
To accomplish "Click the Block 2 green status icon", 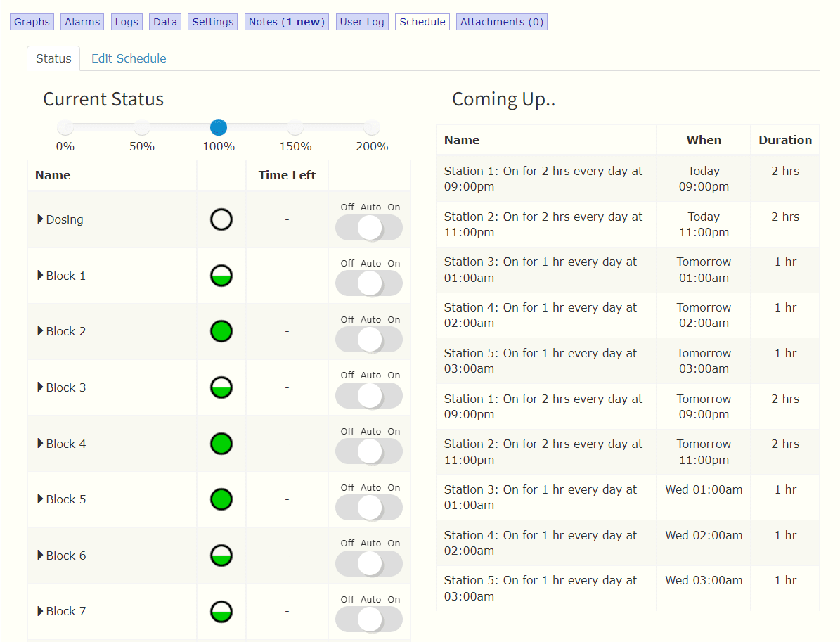I will coord(221,331).
